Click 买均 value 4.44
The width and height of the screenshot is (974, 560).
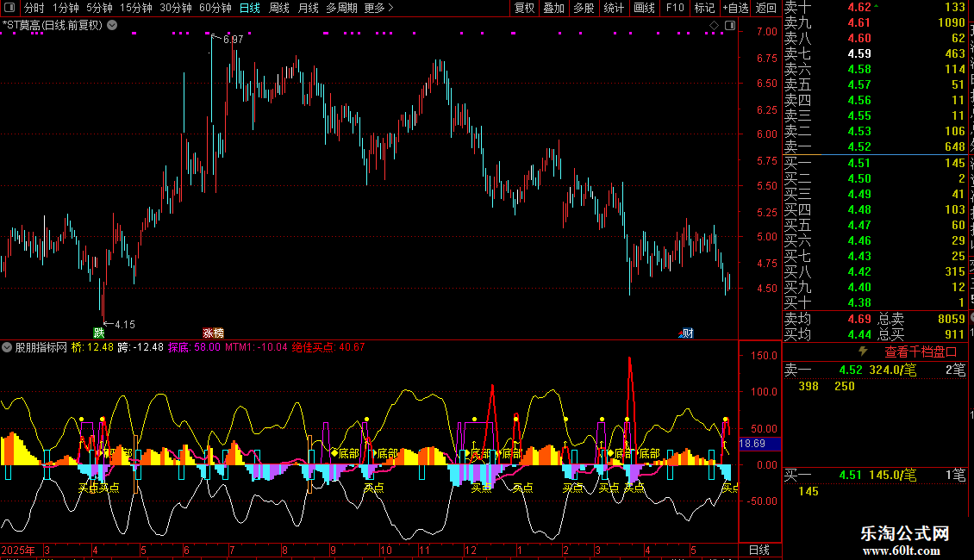click(859, 334)
